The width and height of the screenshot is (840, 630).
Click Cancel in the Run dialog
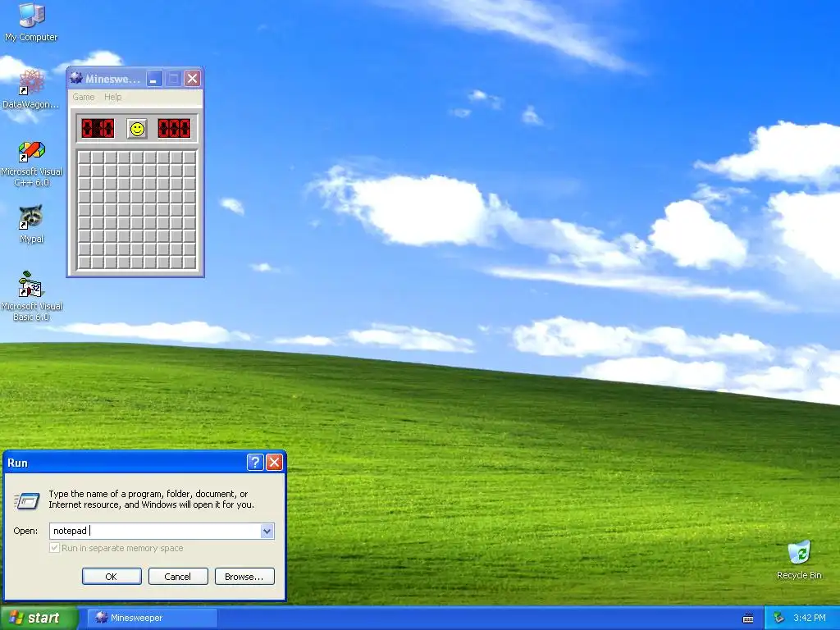click(x=178, y=577)
